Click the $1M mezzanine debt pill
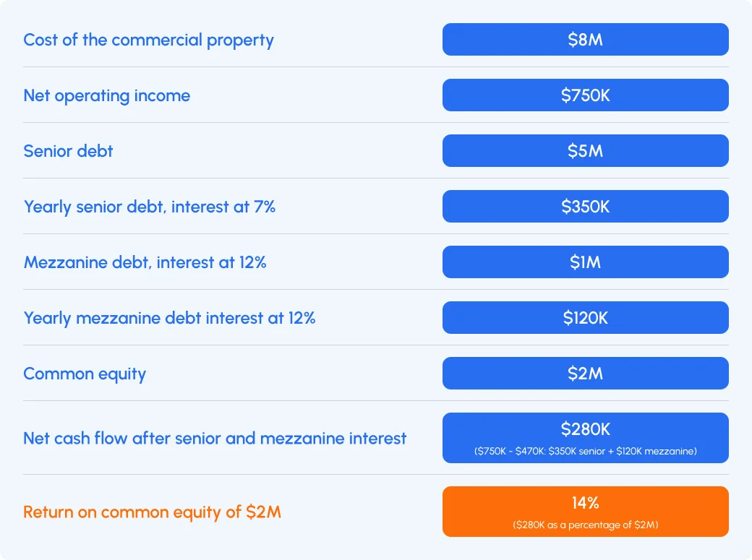Viewport: 752px width, 560px height. [x=585, y=262]
